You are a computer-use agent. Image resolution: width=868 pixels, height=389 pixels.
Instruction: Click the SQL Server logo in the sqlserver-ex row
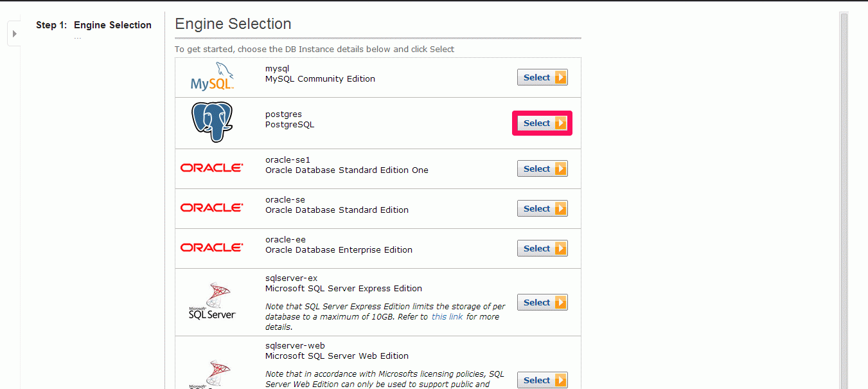(x=212, y=301)
